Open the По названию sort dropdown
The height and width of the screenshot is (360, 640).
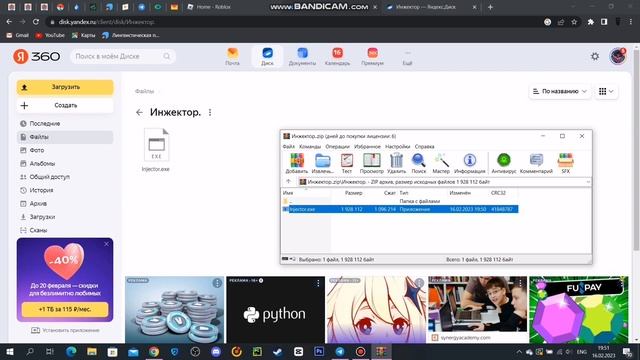click(x=559, y=91)
